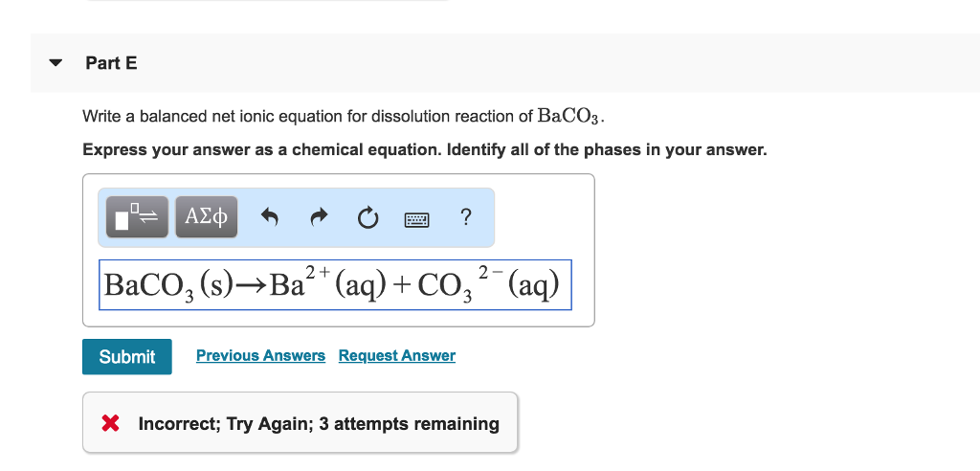Select the Ba2+(aq) term in the answer
Viewport: 980px width, 471px height.
pyautogui.click(x=306, y=284)
